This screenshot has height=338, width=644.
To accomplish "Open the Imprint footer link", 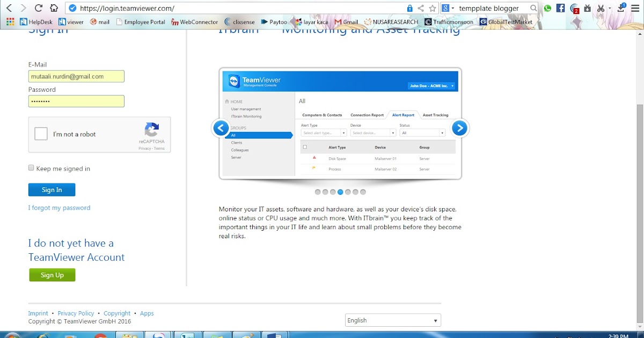I will [38, 313].
